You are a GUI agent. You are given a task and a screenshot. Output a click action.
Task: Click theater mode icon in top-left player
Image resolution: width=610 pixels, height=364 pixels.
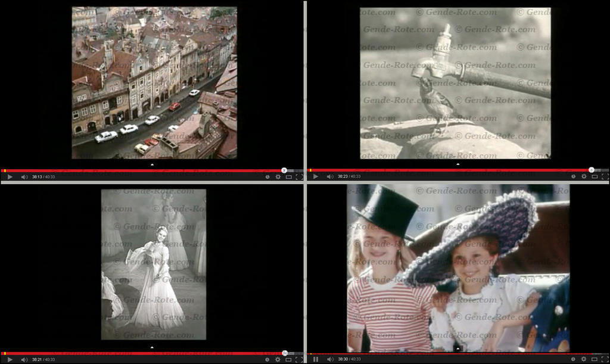coord(288,177)
